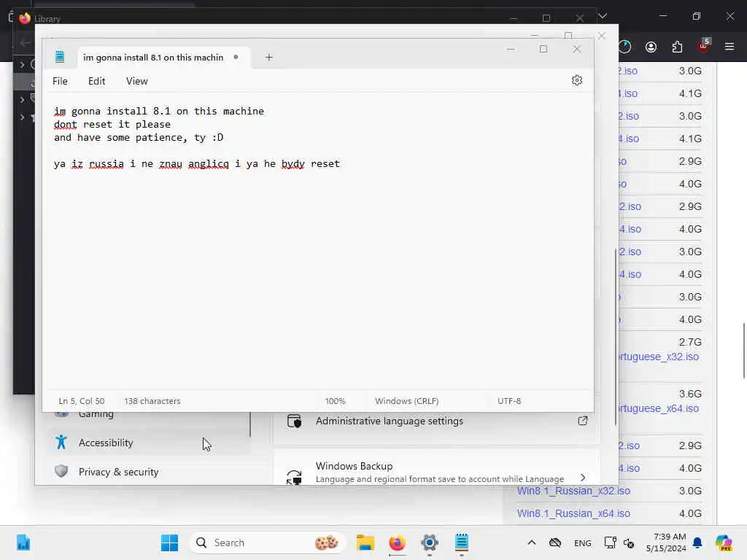Image resolution: width=747 pixels, height=560 pixels.
Task: Add a new Notepad tab
Action: 268,58
